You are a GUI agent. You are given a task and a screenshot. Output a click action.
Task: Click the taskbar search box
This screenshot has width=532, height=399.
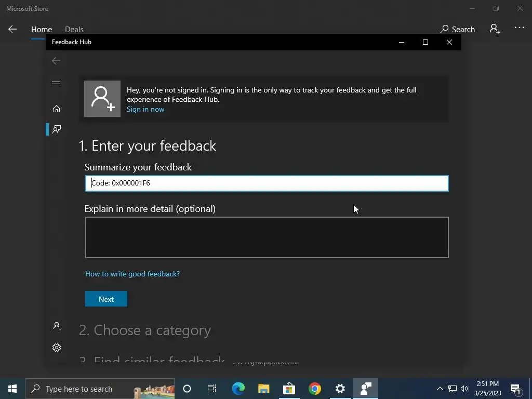100,389
